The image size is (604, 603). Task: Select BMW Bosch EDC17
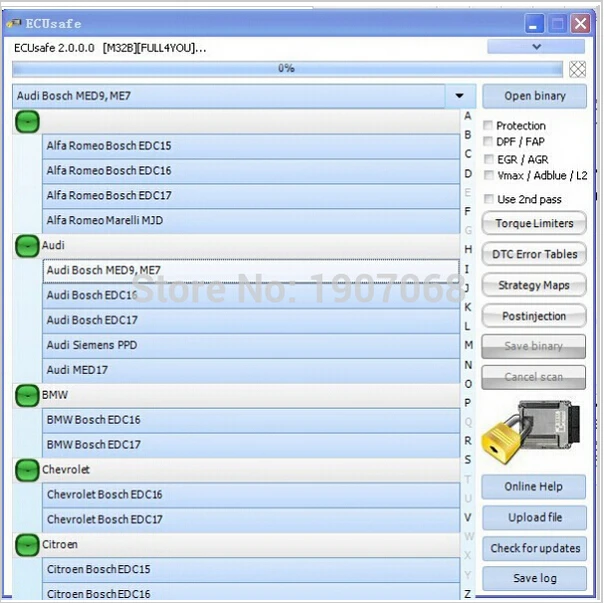click(251, 445)
